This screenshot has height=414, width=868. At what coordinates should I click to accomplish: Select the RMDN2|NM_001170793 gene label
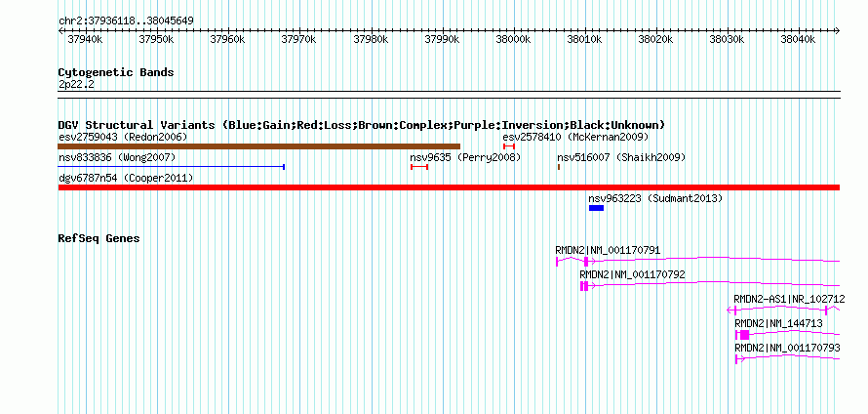click(787, 348)
